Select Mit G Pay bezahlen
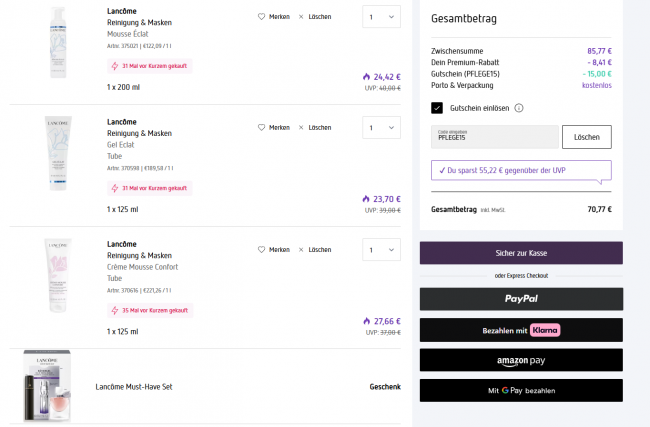This screenshot has width=650, height=427. tap(521, 390)
